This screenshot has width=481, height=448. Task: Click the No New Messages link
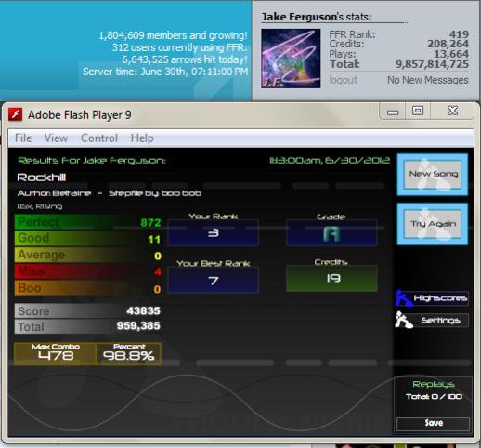pos(428,80)
